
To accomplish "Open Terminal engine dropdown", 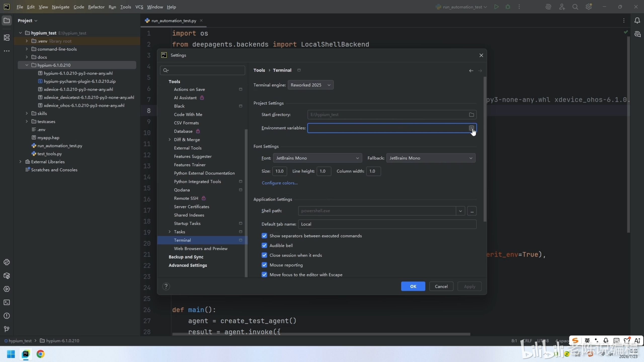I will [x=311, y=85].
